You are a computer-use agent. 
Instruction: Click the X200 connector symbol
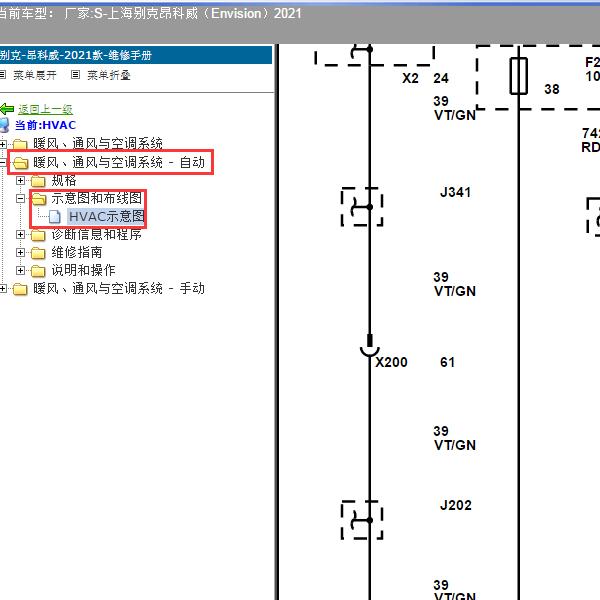[370, 346]
